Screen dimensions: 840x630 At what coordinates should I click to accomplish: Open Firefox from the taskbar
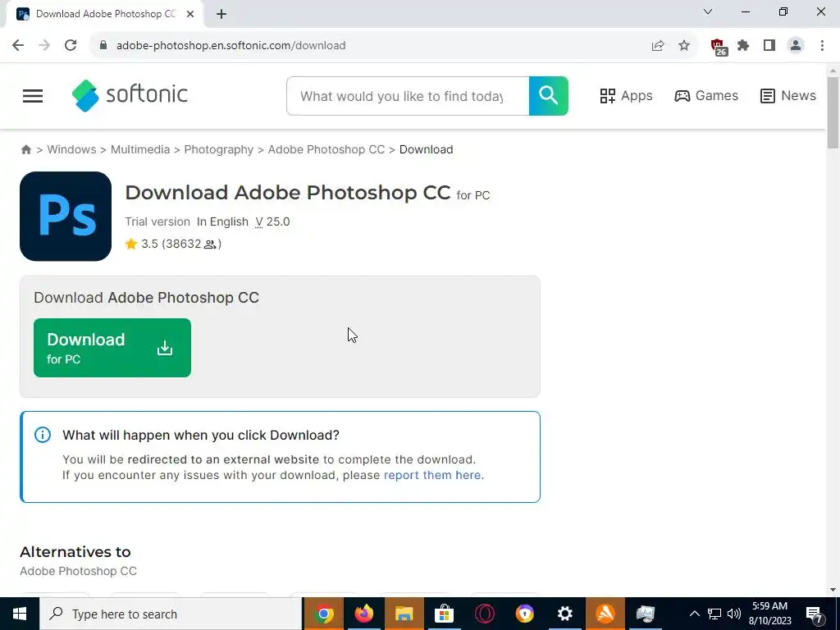[x=363, y=614]
